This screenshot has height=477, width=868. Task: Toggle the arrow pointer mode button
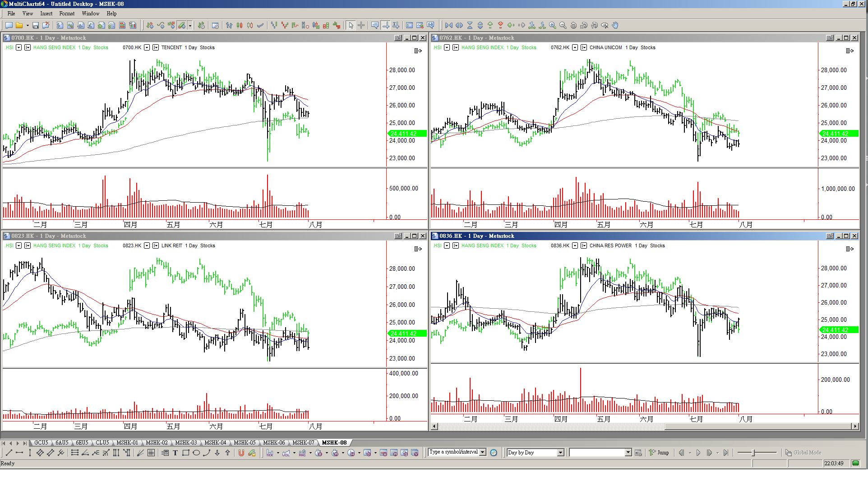351,26
